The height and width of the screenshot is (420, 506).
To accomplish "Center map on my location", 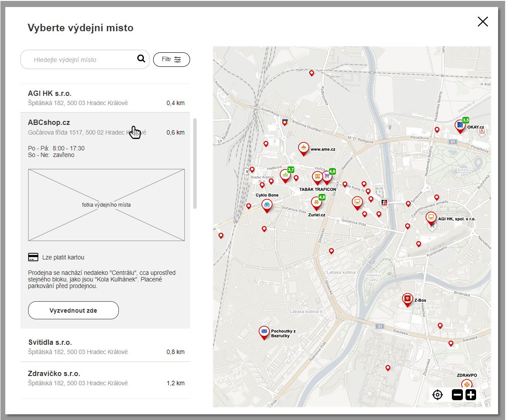I will 437,394.
